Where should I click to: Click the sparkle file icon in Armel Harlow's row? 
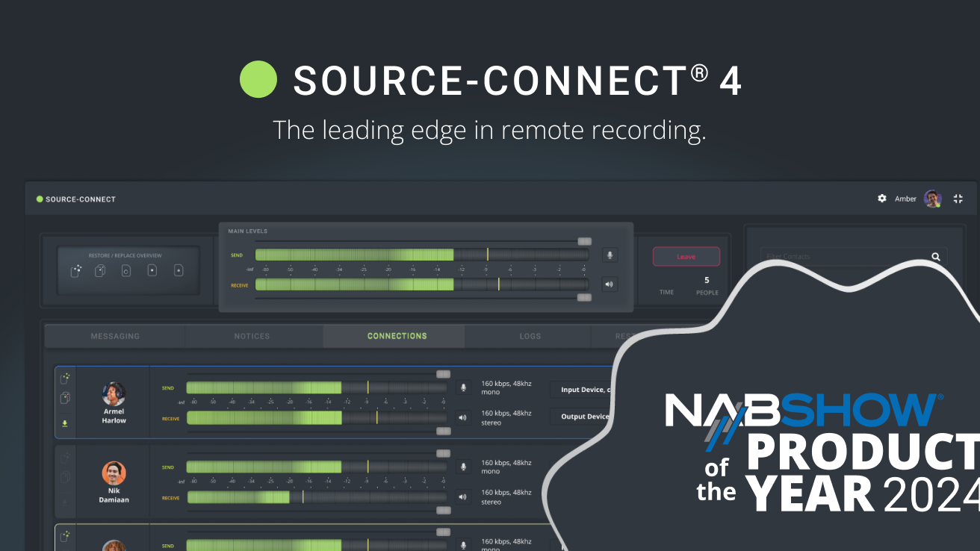tap(65, 379)
